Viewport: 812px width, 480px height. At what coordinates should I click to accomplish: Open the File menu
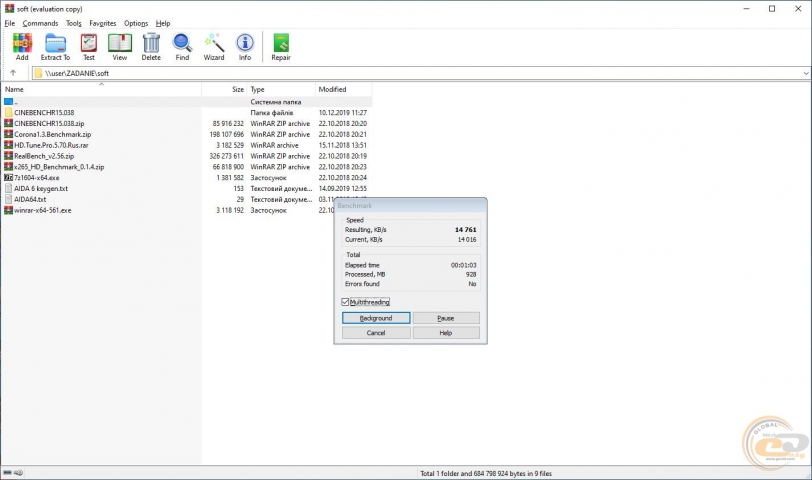[x=10, y=23]
